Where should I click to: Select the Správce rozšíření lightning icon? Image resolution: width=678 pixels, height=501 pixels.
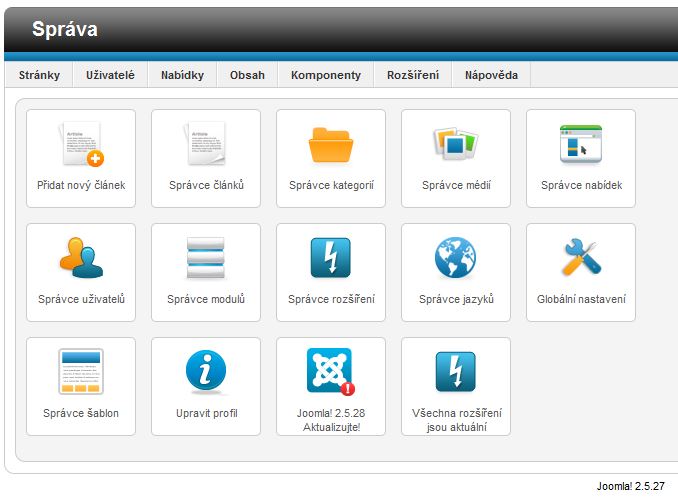pyautogui.click(x=331, y=260)
